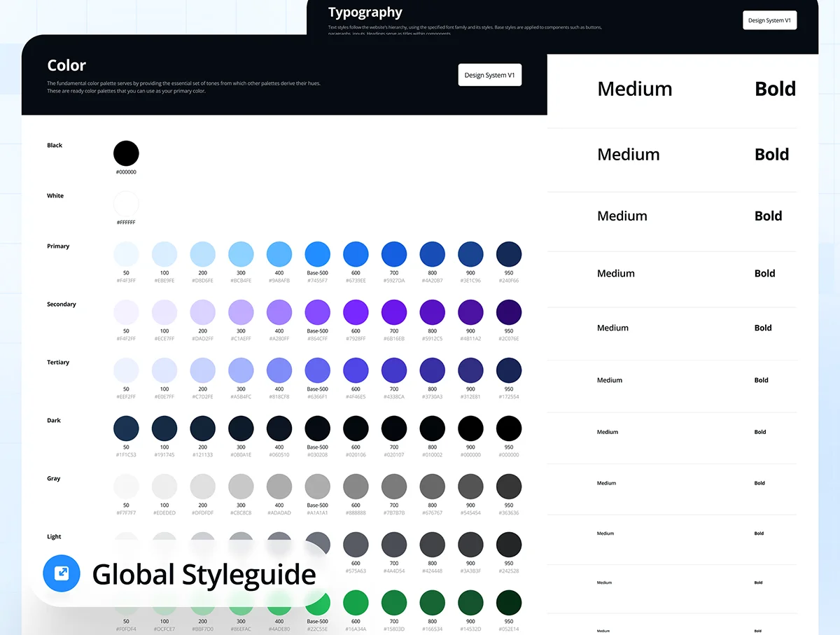This screenshot has height=635, width=840.
Task: Click the Color panel heading
Action: pos(66,65)
